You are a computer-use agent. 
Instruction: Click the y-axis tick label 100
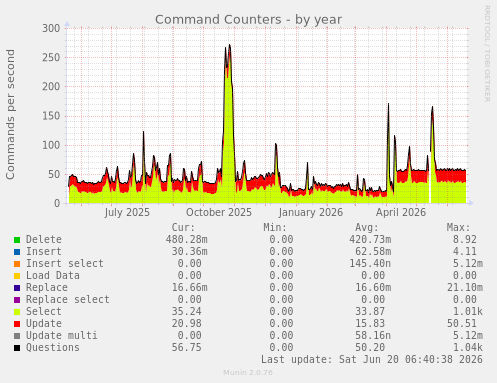pyautogui.click(x=51, y=145)
